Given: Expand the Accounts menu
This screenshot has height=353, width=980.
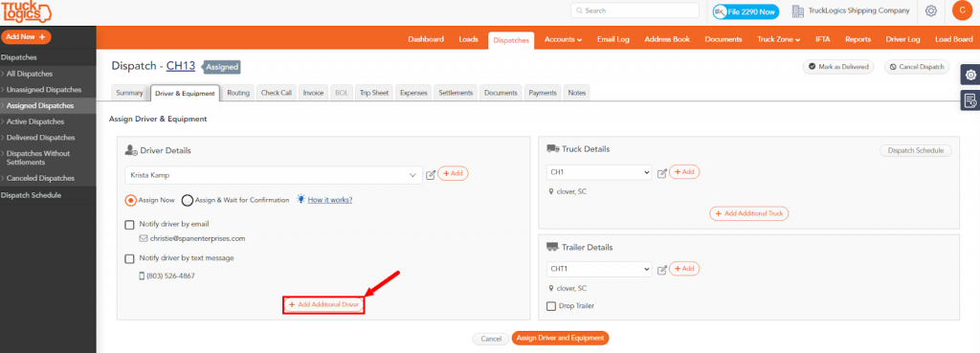Looking at the screenshot, I should click(x=563, y=38).
